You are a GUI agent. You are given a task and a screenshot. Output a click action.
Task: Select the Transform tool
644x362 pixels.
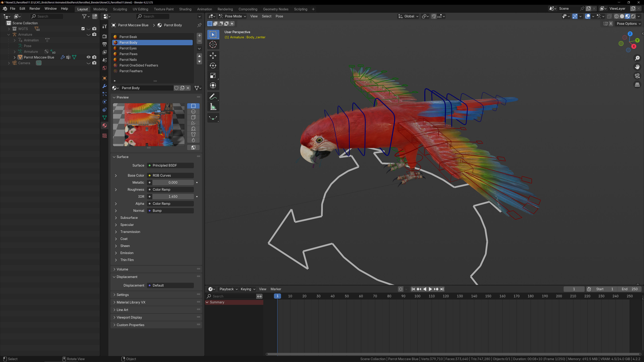(213, 85)
